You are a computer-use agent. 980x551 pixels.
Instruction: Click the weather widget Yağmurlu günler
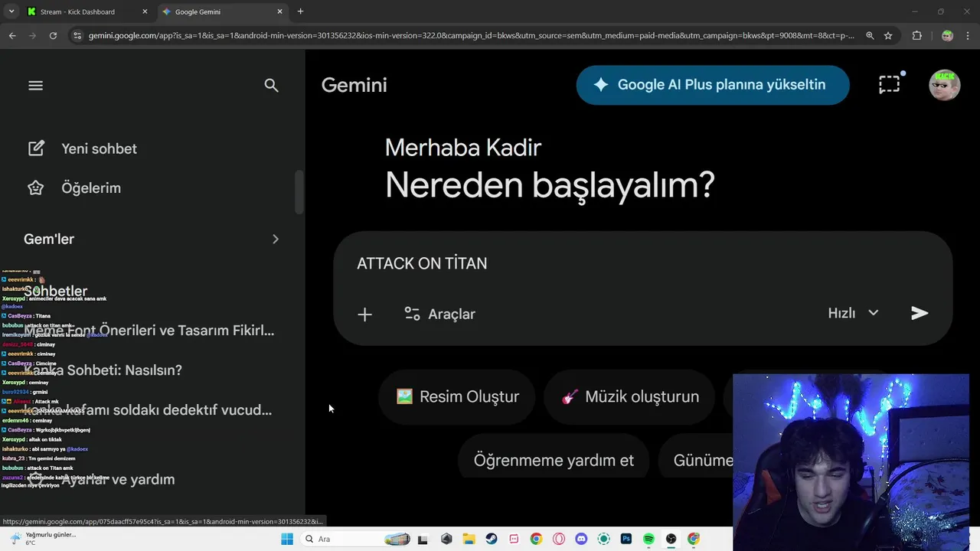tap(42, 539)
